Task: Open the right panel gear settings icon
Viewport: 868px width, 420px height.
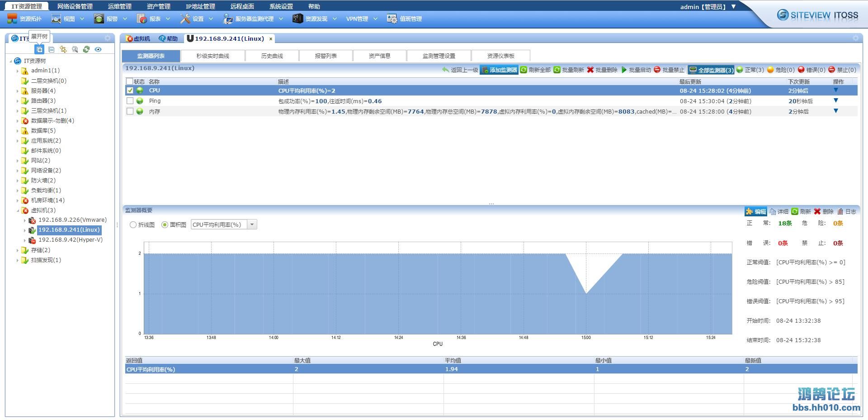Action: click(855, 38)
